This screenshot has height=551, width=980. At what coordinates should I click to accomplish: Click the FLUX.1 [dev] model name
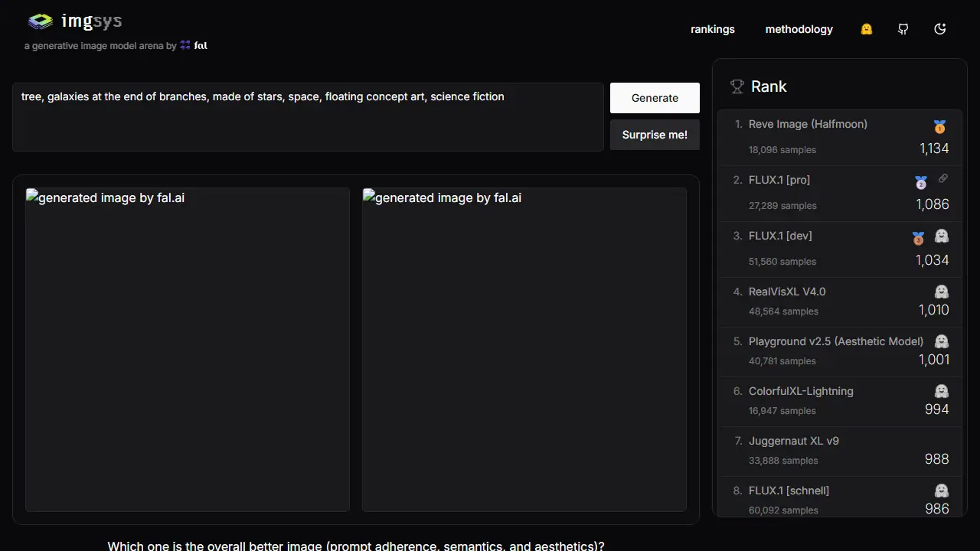[x=780, y=236]
